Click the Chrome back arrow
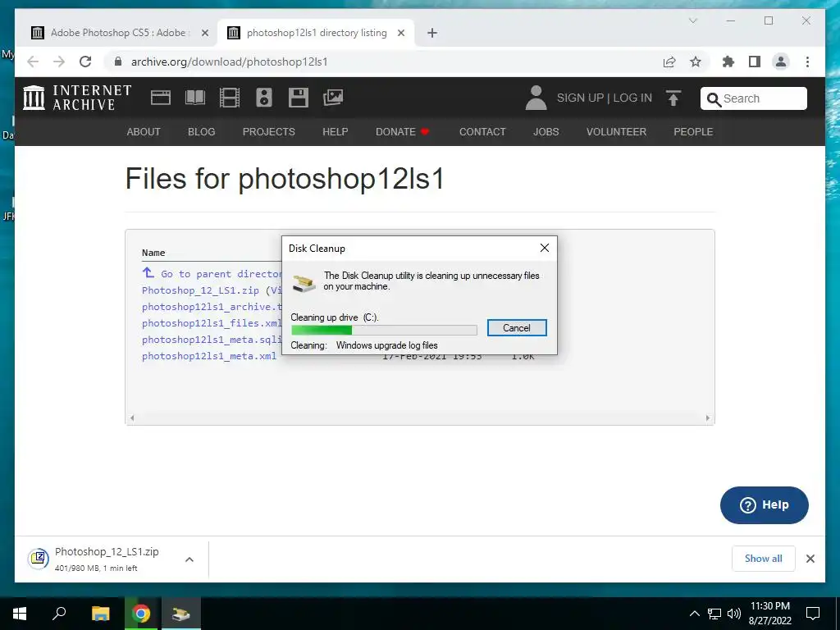 (33, 62)
